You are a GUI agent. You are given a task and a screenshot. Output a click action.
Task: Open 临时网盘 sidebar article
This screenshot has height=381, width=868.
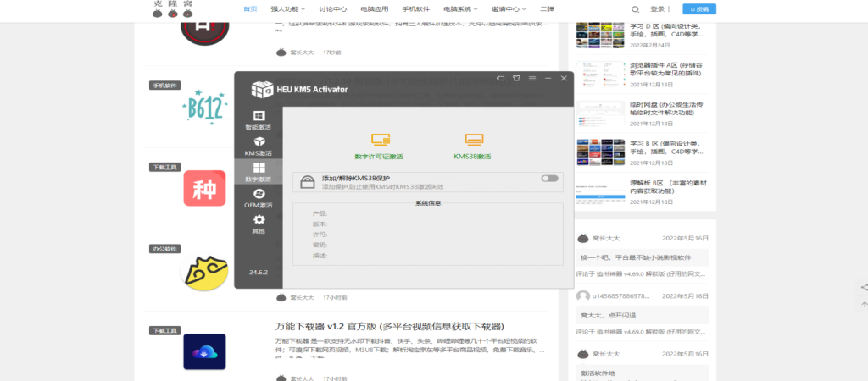click(667, 108)
